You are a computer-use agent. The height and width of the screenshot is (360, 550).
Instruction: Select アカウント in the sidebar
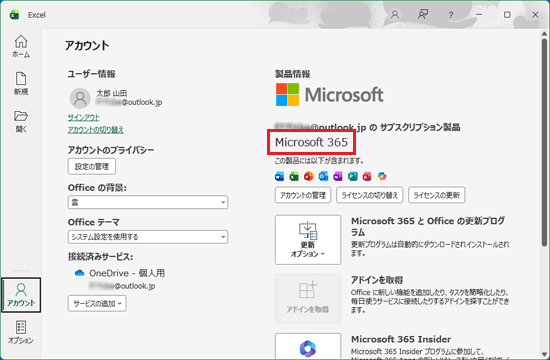[x=21, y=295]
